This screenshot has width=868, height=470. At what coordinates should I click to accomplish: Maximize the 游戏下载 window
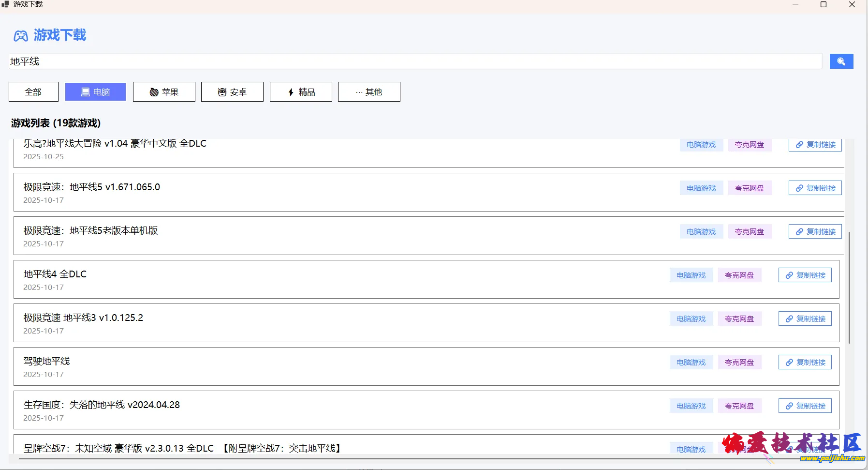click(824, 5)
